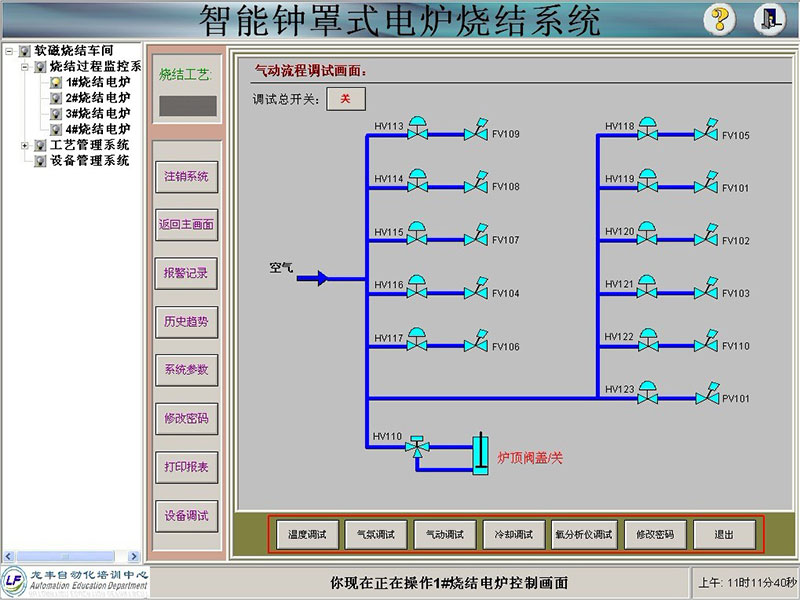Click the FV109 valve symbol
Image resolution: width=800 pixels, height=600 pixels.
click(476, 131)
